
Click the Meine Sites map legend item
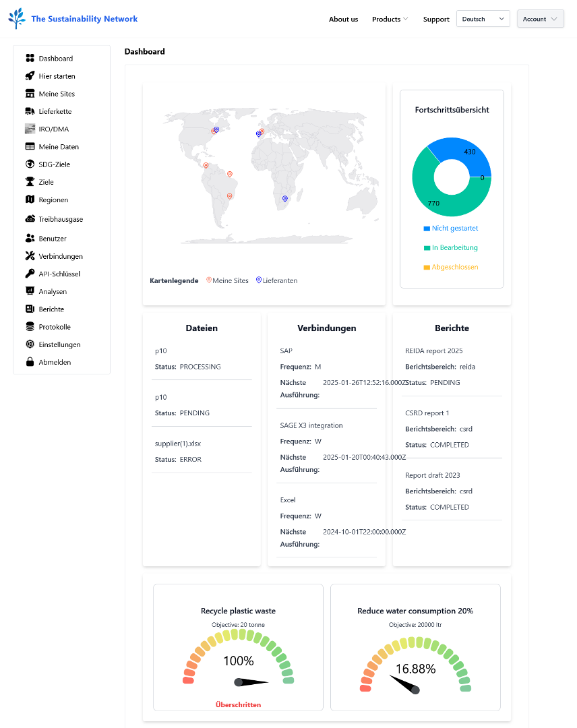pos(227,280)
